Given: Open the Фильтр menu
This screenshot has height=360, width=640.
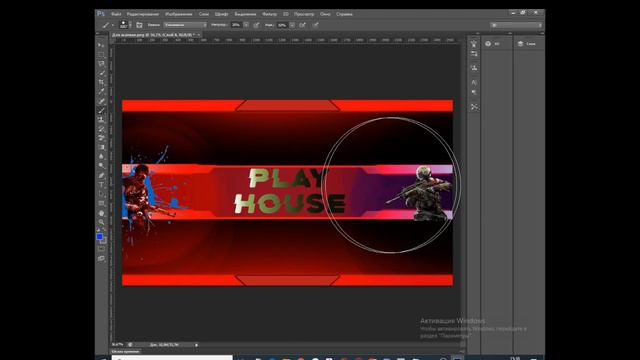Looking at the screenshot, I should click(269, 14).
